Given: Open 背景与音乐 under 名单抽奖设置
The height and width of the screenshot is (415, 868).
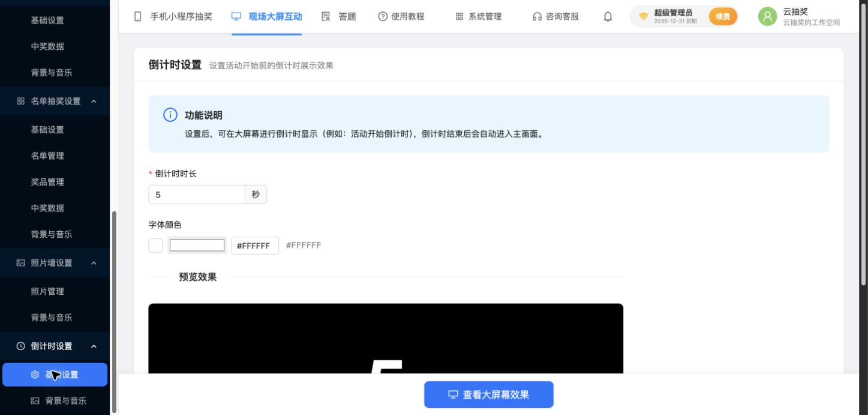Looking at the screenshot, I should [x=52, y=234].
